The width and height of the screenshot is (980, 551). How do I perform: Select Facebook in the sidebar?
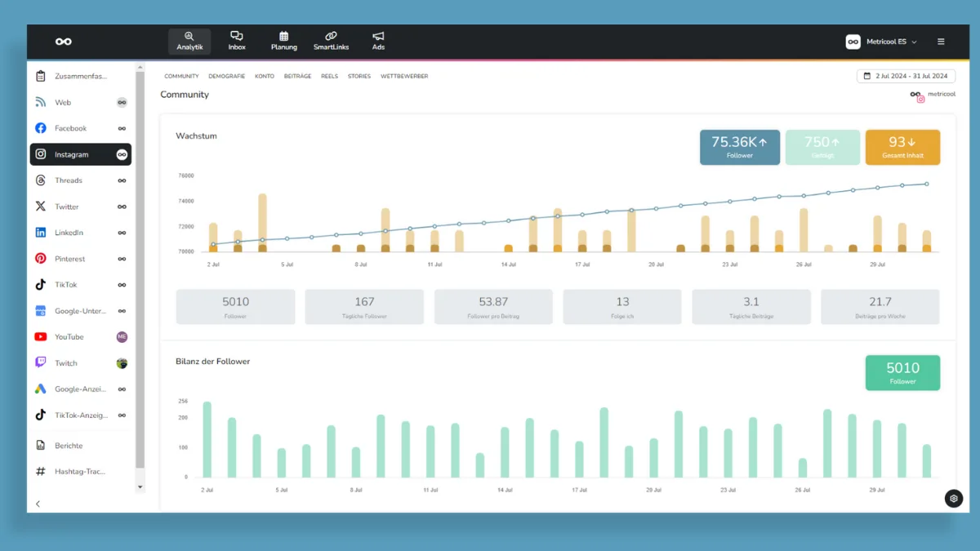click(81, 128)
